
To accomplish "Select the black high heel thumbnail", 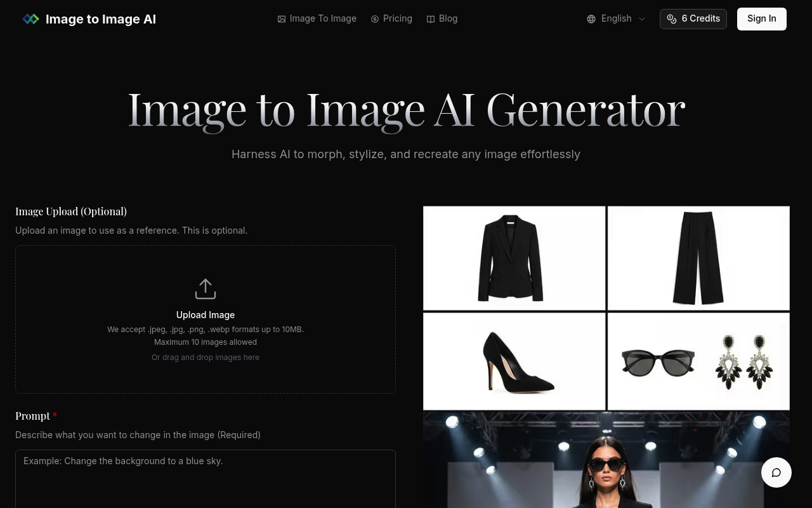I will (514, 361).
